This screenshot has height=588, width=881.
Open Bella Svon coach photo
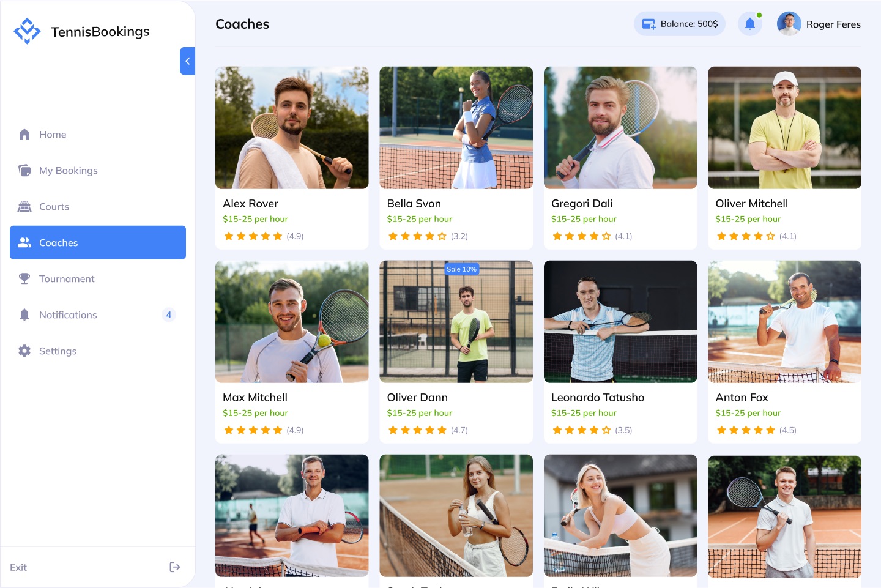(456, 128)
